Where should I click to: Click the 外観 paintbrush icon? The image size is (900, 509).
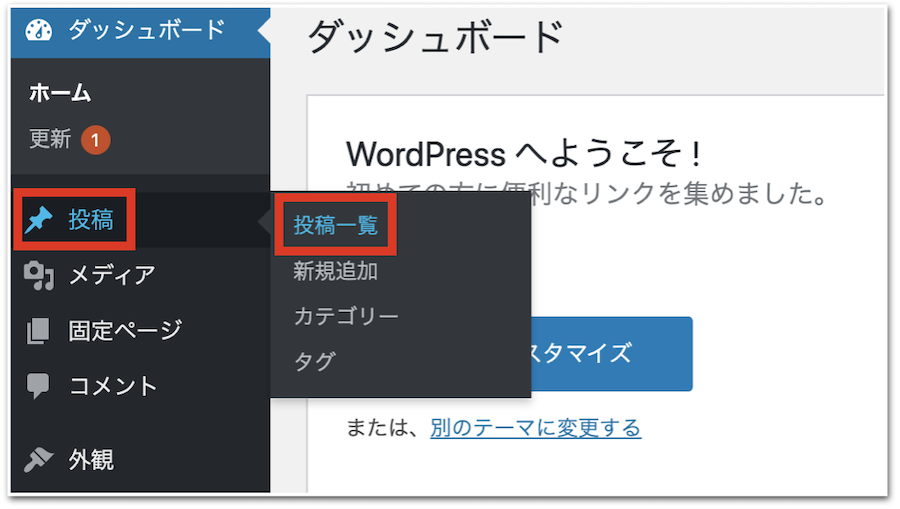point(38,460)
